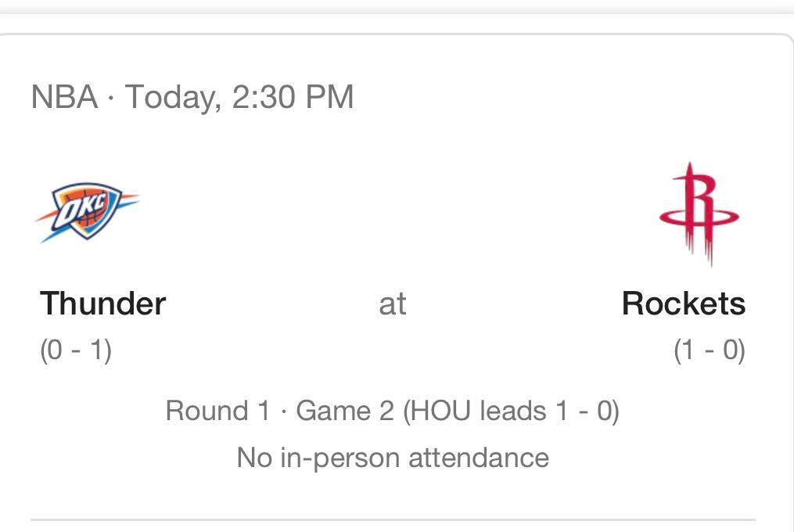Image resolution: width=794 pixels, height=532 pixels.
Task: Click the 'at' text between the teams
Action: (x=393, y=304)
